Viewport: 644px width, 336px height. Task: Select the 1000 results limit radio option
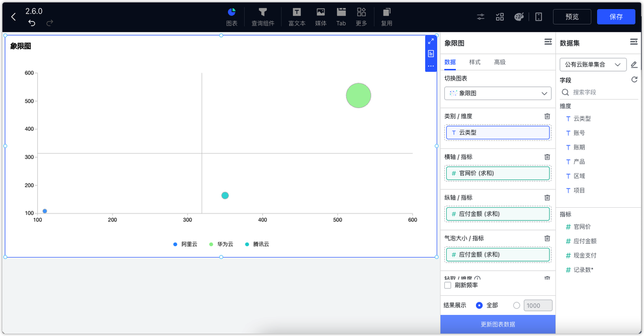517,305
